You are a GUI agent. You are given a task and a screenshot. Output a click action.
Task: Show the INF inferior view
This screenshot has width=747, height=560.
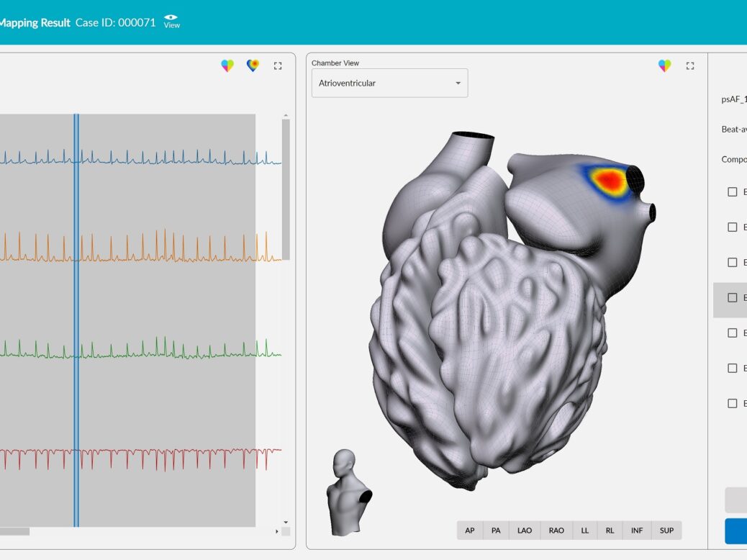tap(637, 530)
